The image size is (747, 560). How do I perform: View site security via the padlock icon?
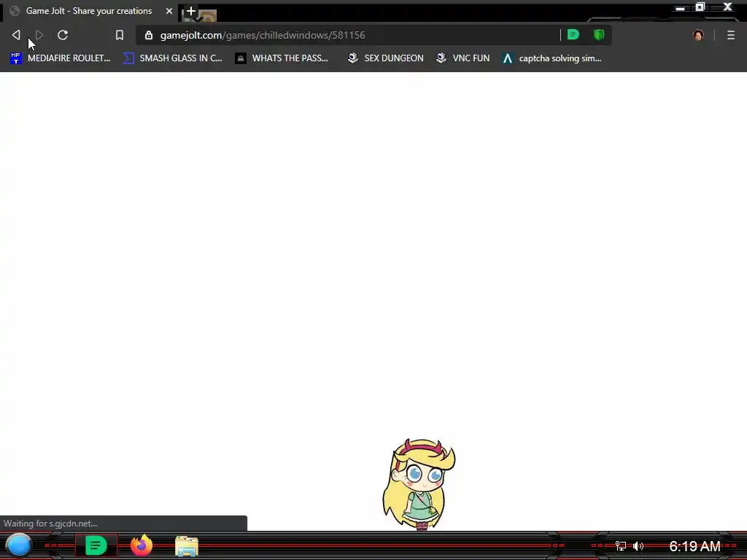pos(149,35)
